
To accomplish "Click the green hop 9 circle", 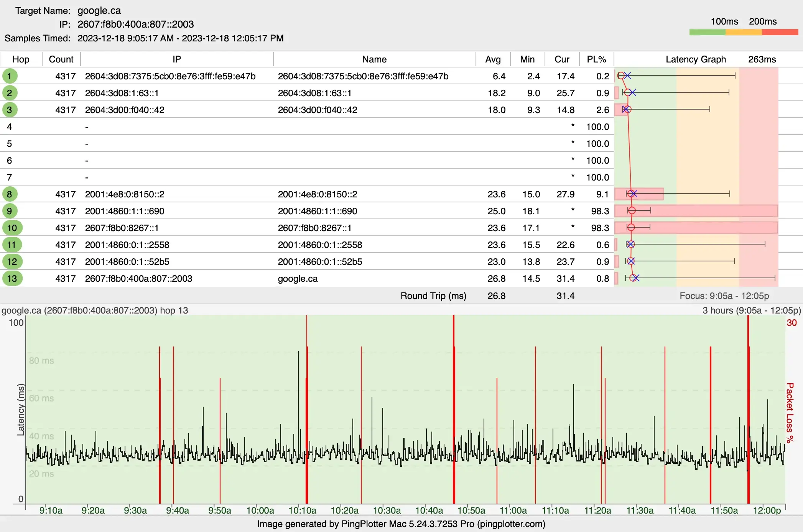I will [x=10, y=211].
